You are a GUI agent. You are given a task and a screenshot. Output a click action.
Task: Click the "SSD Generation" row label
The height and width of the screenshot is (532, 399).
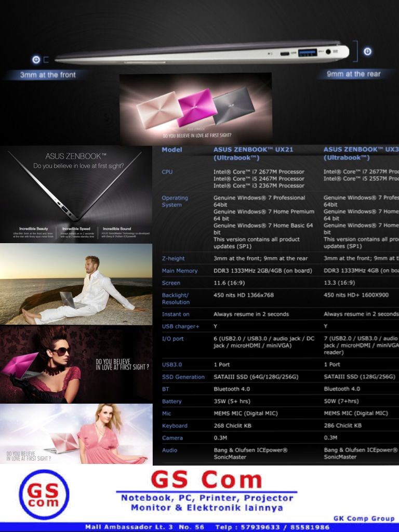point(183,377)
